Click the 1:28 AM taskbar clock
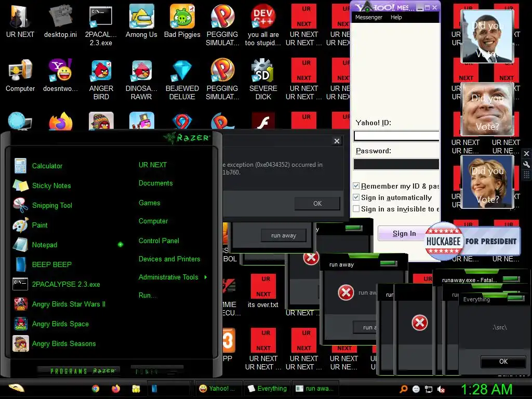Screen dimensions: 532x399 click(x=486, y=389)
